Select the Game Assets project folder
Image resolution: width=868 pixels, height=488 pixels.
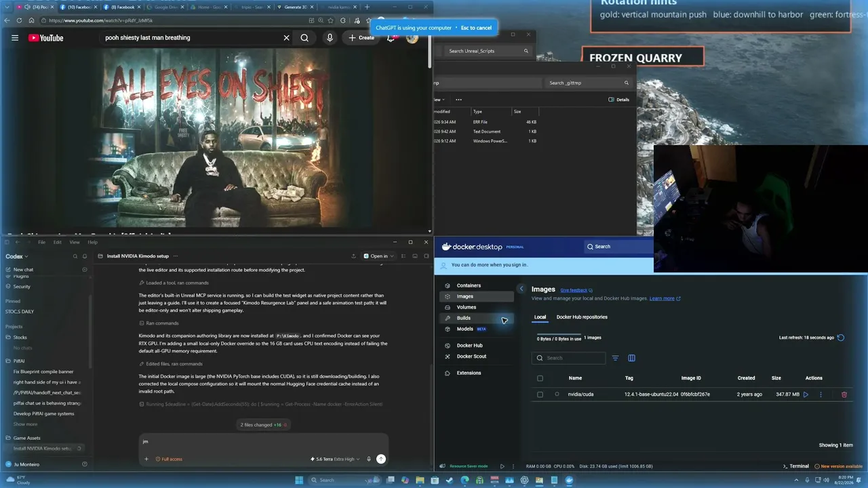(26, 438)
